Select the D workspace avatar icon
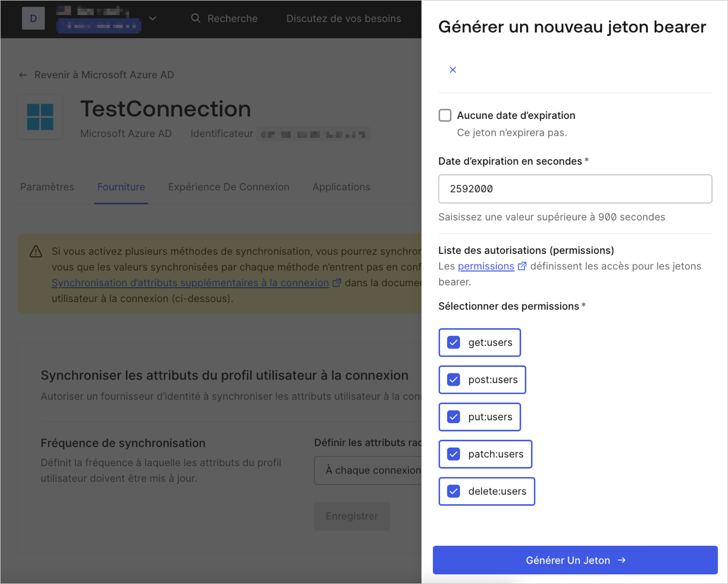Viewport: 728px width, 584px height. tap(33, 18)
